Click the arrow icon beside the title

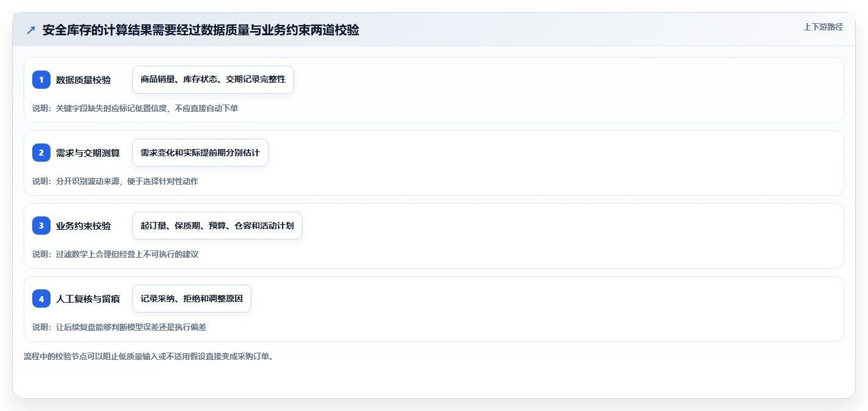30,30
